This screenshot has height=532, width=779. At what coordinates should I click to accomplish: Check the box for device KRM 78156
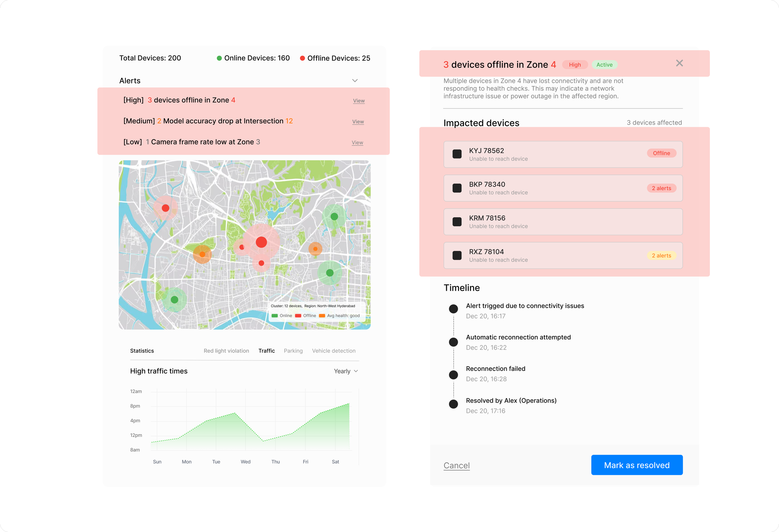click(457, 222)
